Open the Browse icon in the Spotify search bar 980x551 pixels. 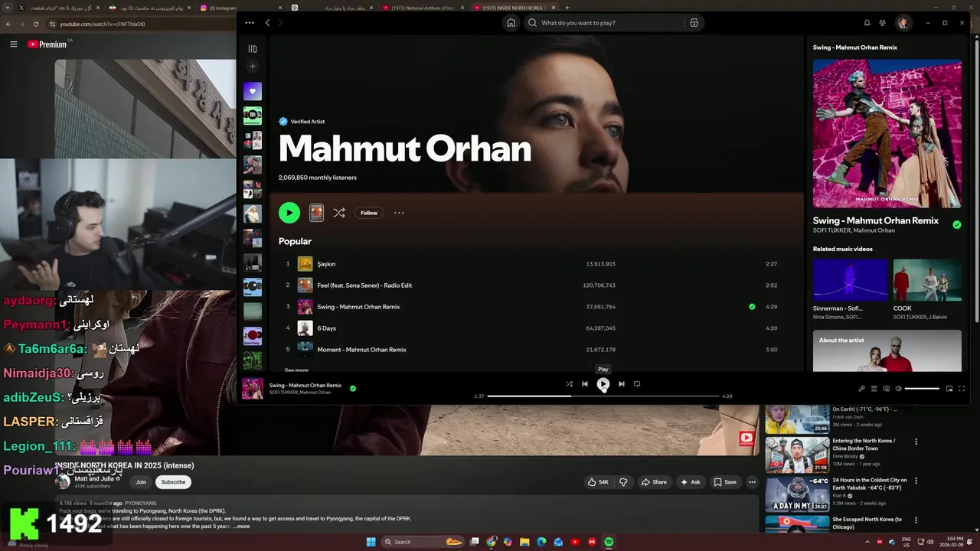point(694,23)
